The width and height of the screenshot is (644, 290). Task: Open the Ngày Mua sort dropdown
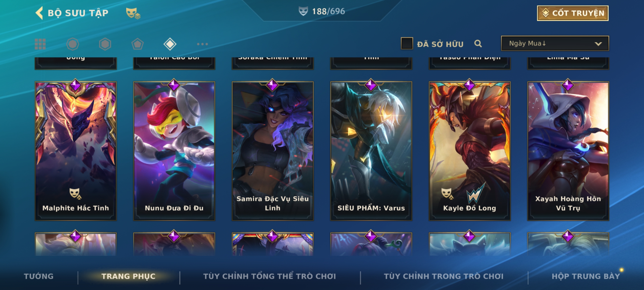555,43
